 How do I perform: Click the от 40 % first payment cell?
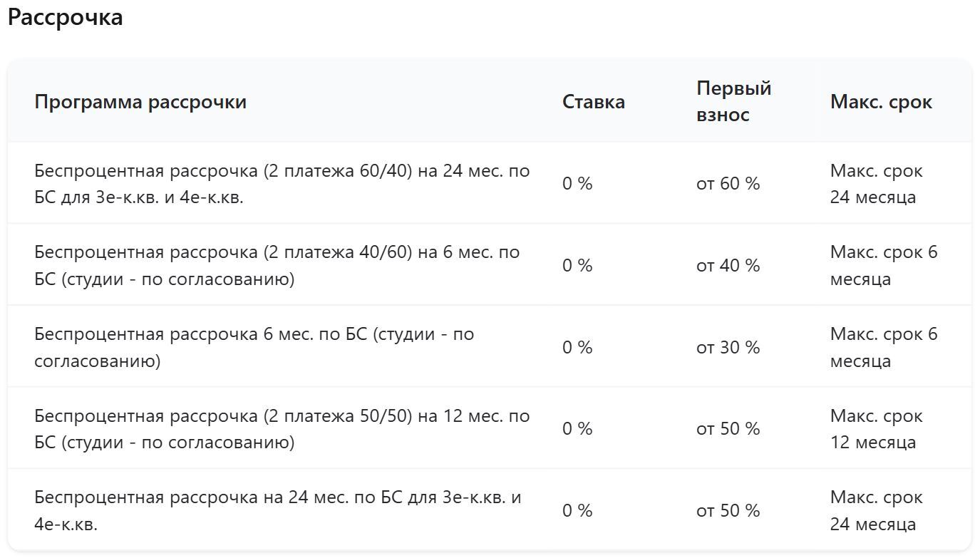coord(728,265)
